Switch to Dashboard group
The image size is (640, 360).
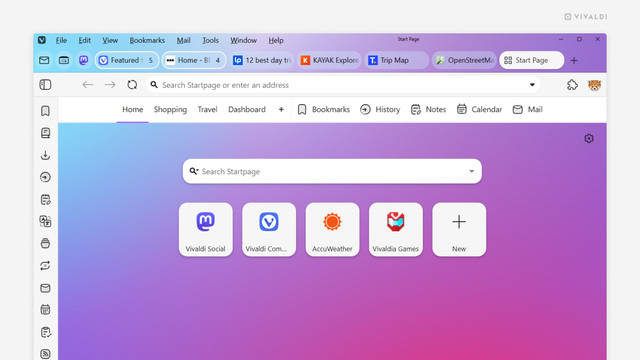tap(247, 109)
